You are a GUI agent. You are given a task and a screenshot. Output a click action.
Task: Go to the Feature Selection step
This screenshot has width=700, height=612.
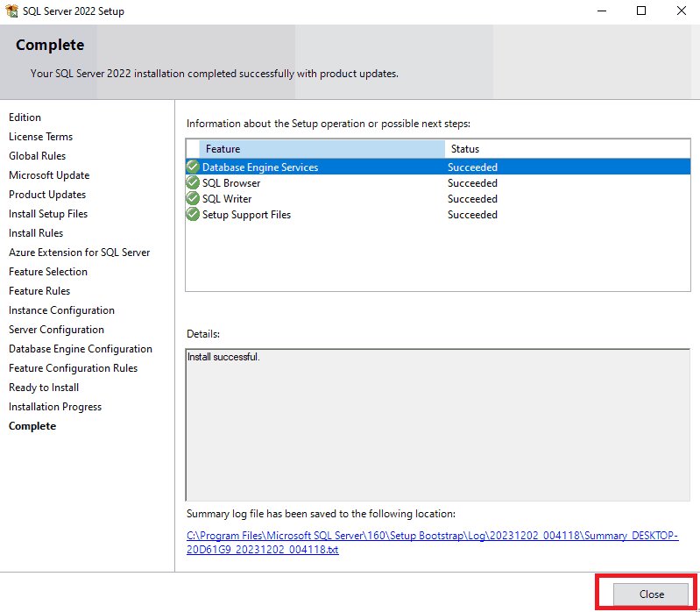click(x=48, y=272)
